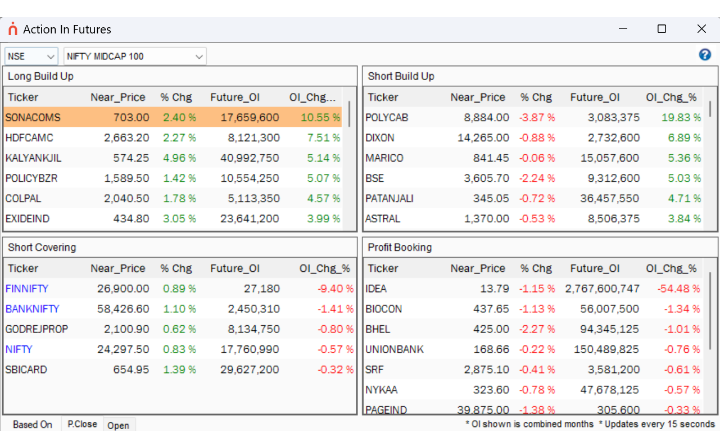Sort Profit Booking by Ticker header
Viewport: 720px width, 448px height.
coord(383,269)
